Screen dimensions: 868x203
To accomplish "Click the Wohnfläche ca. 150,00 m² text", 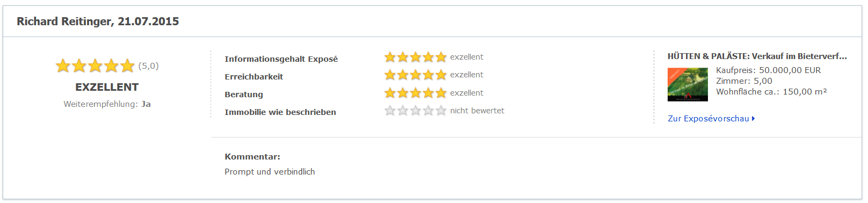I will click(x=771, y=92).
